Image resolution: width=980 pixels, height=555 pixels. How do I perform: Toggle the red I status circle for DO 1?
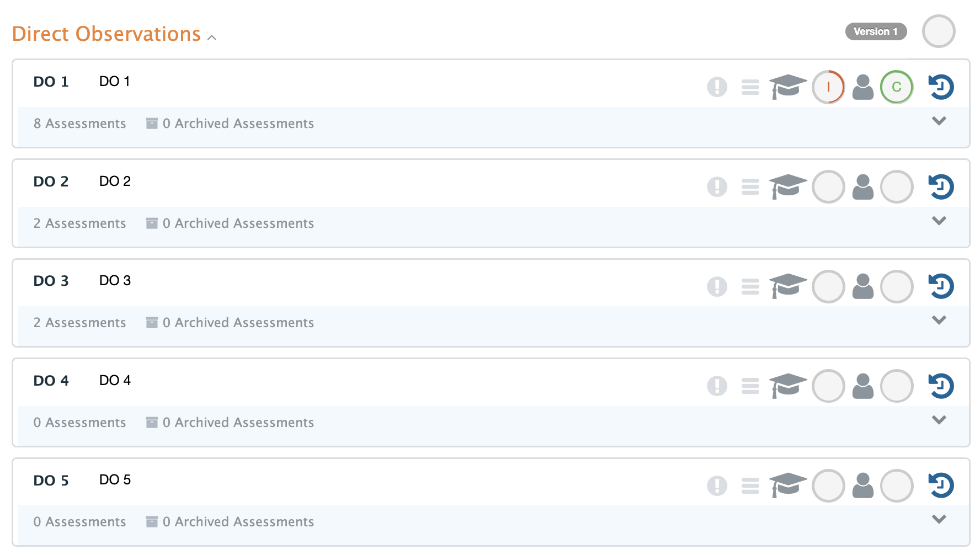pyautogui.click(x=828, y=87)
